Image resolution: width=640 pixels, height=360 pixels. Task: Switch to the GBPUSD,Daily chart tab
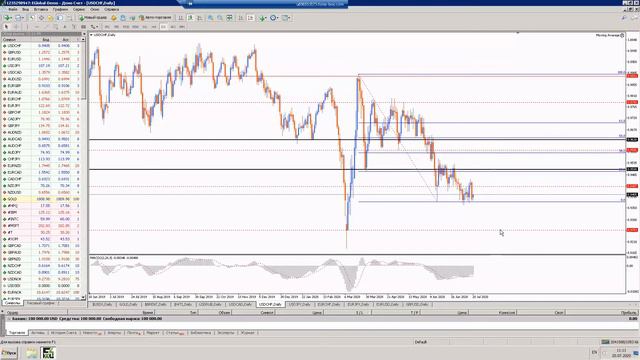[x=418, y=304]
